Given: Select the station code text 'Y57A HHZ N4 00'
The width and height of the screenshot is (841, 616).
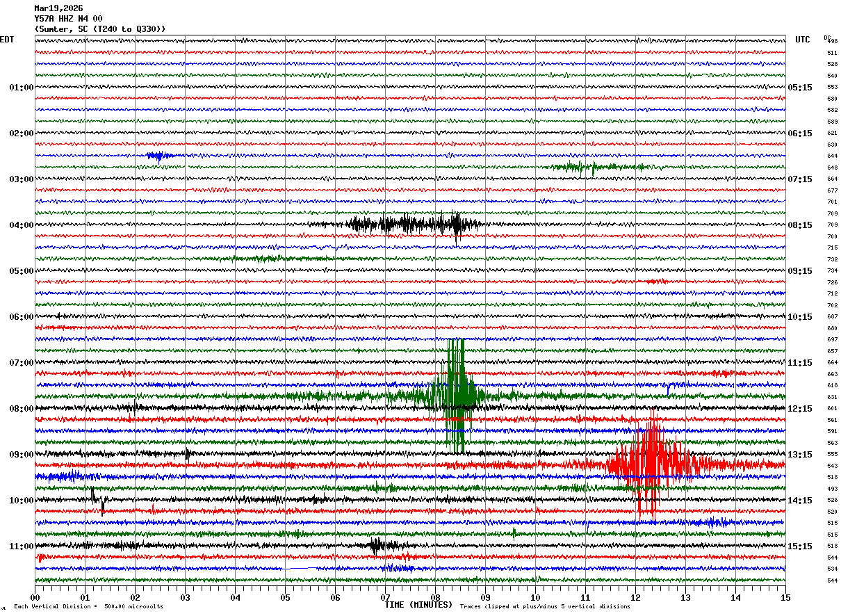Looking at the screenshot, I should tap(68, 19).
